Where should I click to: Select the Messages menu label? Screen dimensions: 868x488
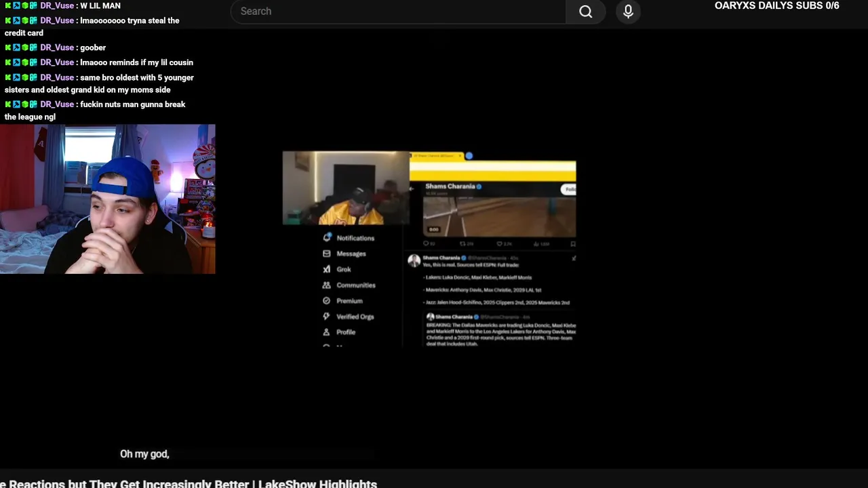[351, 253]
